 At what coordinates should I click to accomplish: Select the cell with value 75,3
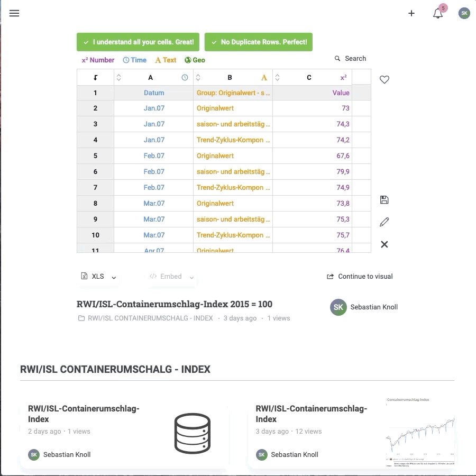tap(312, 219)
